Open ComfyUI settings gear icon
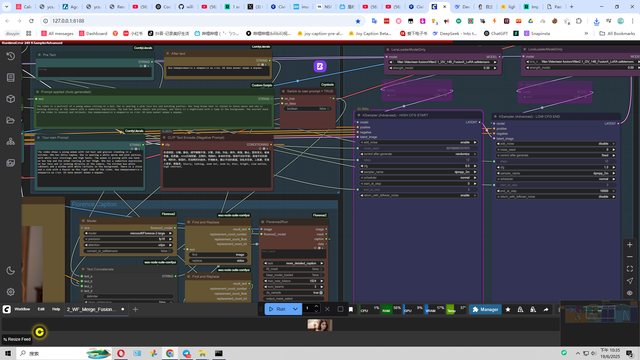 coord(11,292)
